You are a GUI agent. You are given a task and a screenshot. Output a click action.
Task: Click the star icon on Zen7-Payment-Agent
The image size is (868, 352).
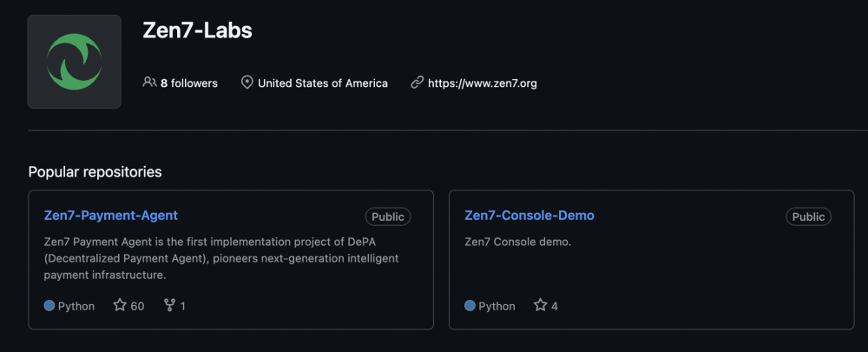[120, 306]
